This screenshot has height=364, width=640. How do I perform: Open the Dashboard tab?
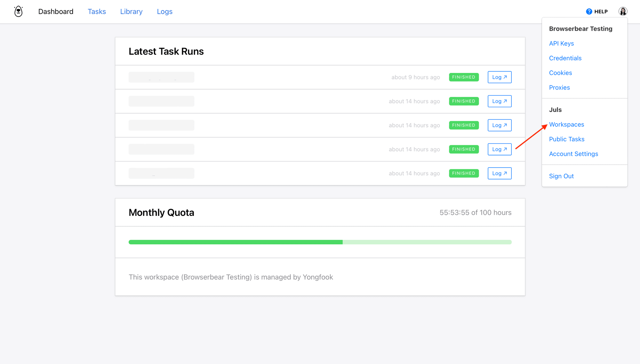click(56, 12)
